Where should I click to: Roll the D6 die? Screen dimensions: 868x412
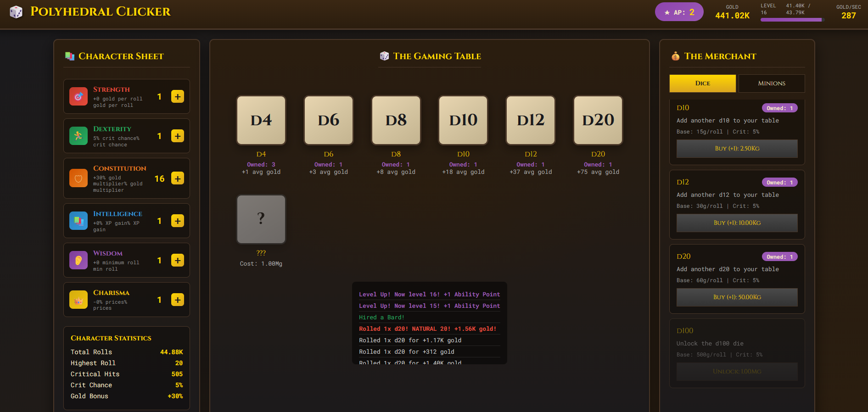click(329, 120)
